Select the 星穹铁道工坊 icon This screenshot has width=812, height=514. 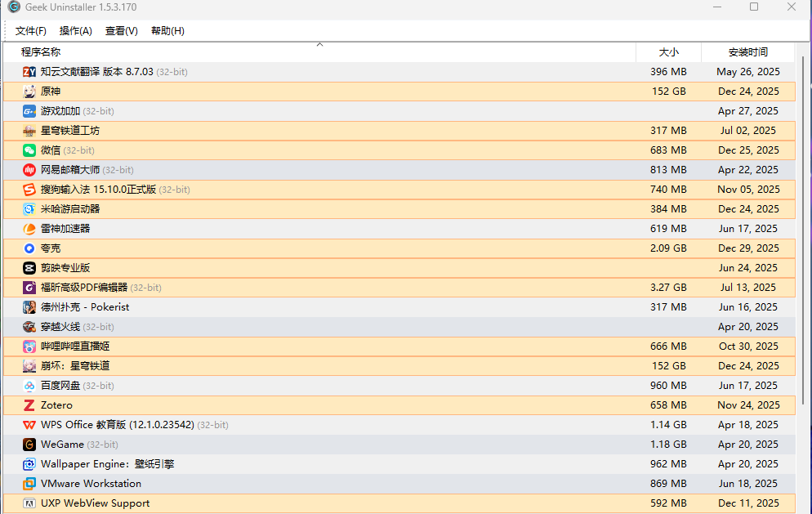(x=29, y=131)
